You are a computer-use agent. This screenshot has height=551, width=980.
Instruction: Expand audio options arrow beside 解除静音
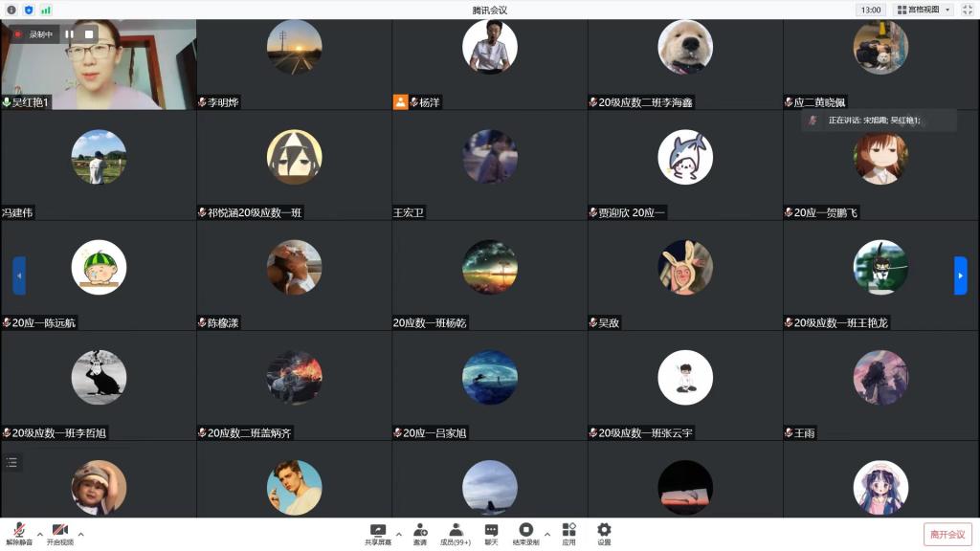tap(39, 534)
